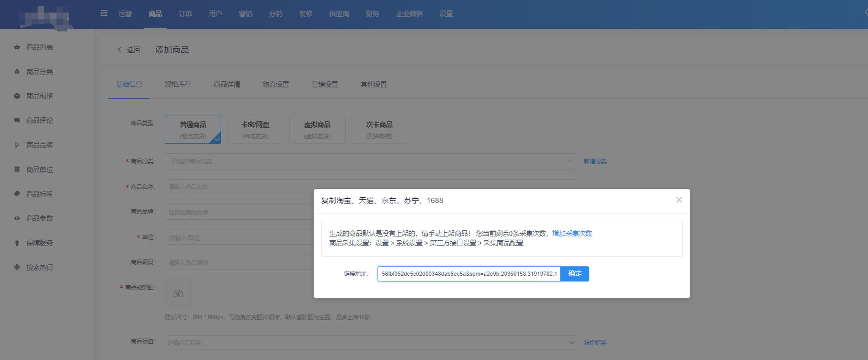Open 商品标签 in the sidebar
This screenshot has height=360, width=868.
click(x=40, y=194)
